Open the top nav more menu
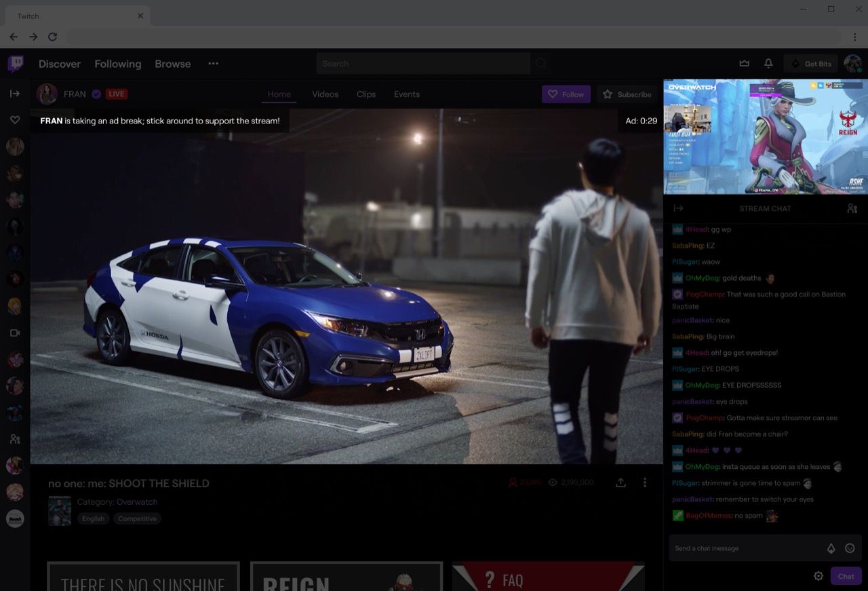Screen dimensions: 868x591 coord(213,64)
